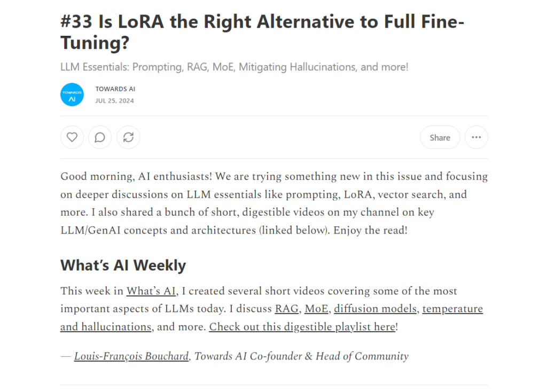Image resolution: width=547 pixels, height=392 pixels.
Task: Open the "temperature and hallucinations" link
Action: [x=452, y=309]
